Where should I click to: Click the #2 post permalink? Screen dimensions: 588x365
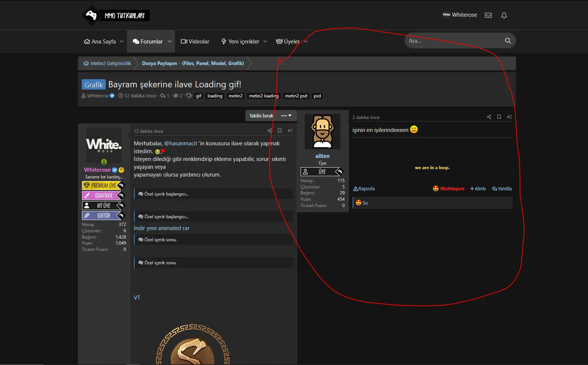click(509, 117)
